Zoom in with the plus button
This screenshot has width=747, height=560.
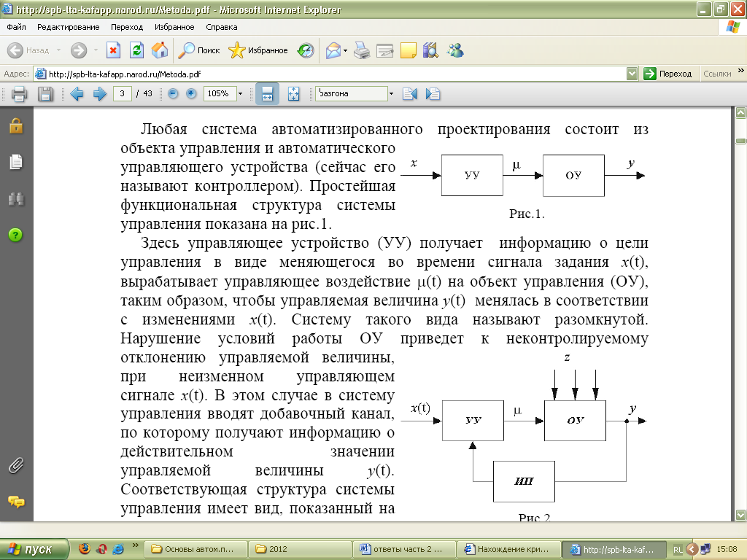coord(191,93)
